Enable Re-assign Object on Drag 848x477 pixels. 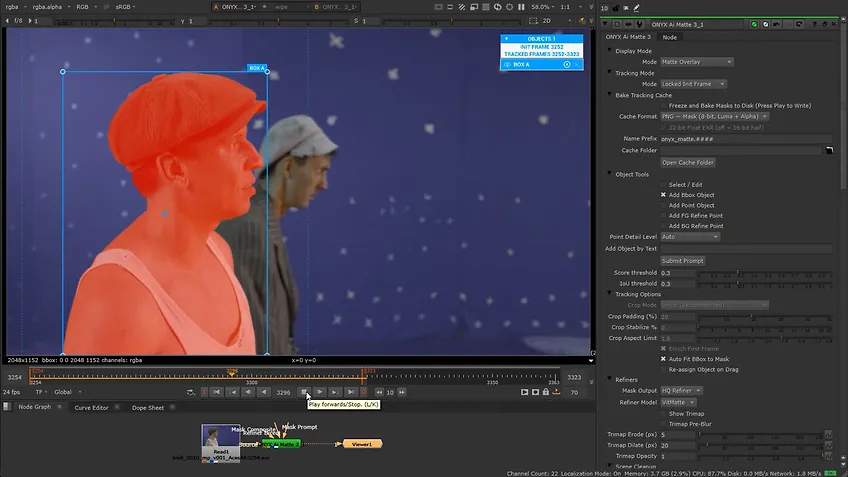(664, 370)
